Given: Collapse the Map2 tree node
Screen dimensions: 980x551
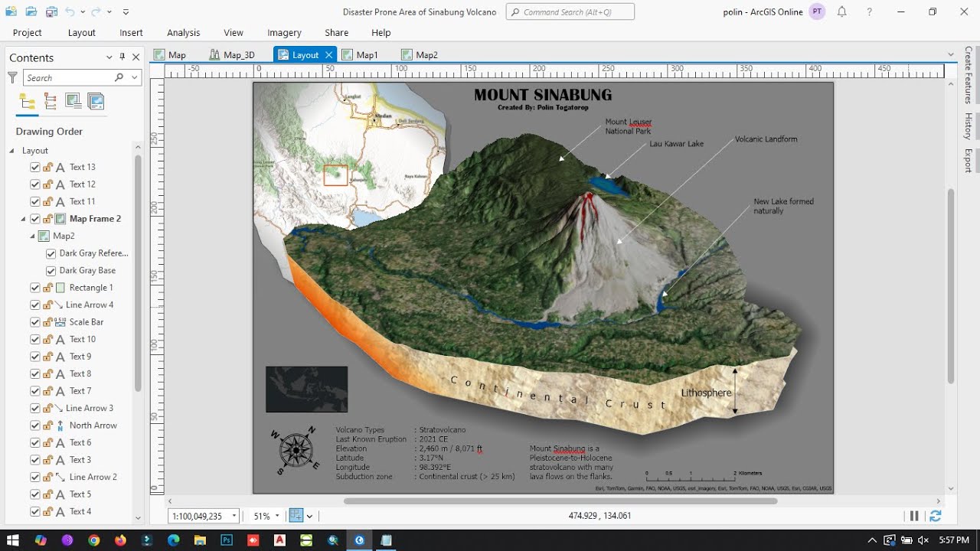Looking at the screenshot, I should click(32, 236).
